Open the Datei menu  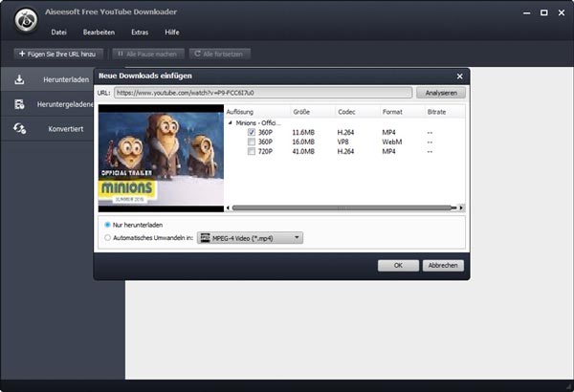[59, 33]
